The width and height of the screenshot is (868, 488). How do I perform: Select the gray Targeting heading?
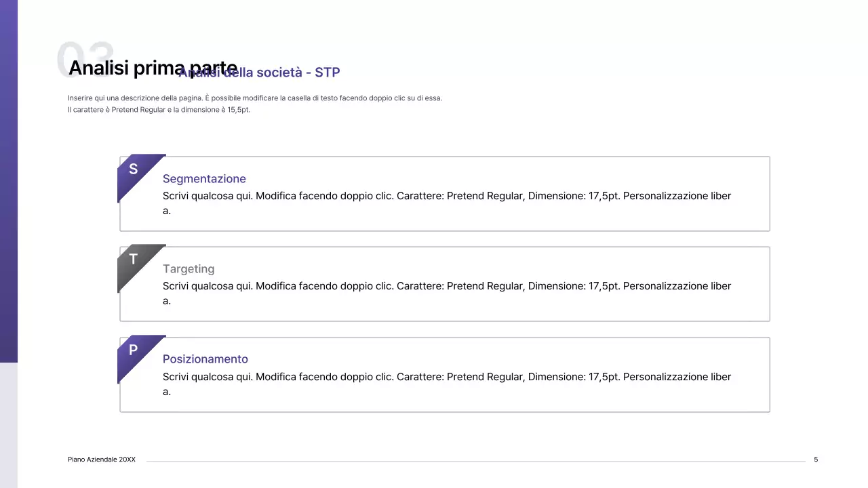click(x=189, y=269)
